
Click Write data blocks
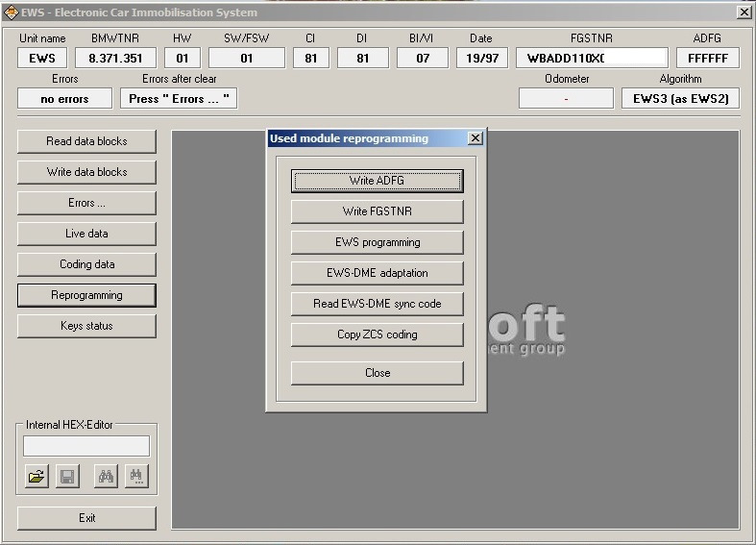(86, 172)
